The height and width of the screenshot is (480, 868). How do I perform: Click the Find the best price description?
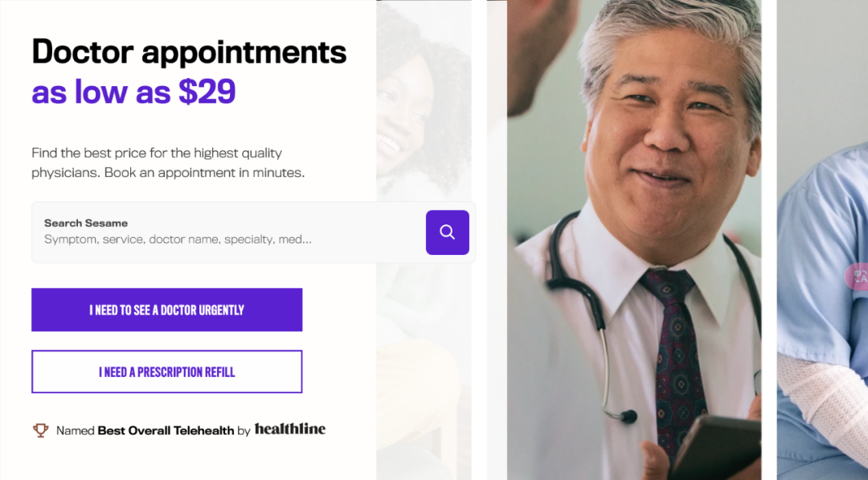[x=168, y=162]
